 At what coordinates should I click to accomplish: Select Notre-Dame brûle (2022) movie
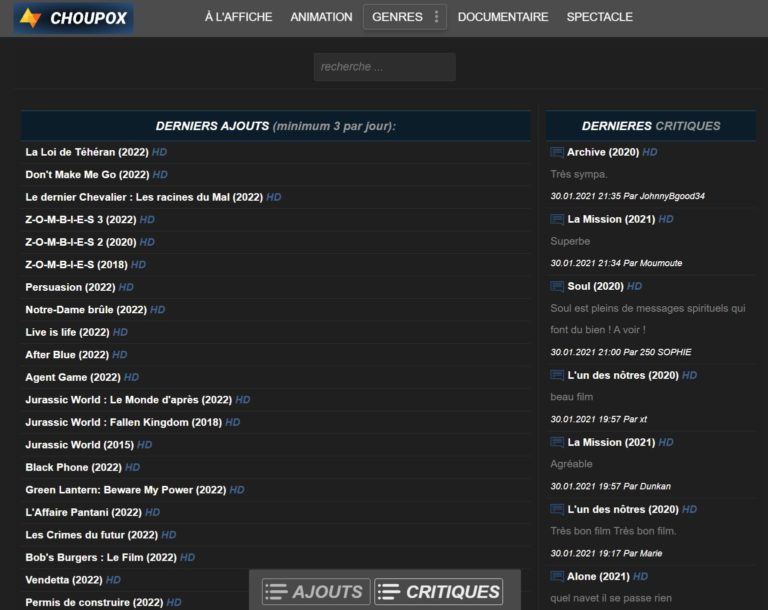[x=86, y=310]
